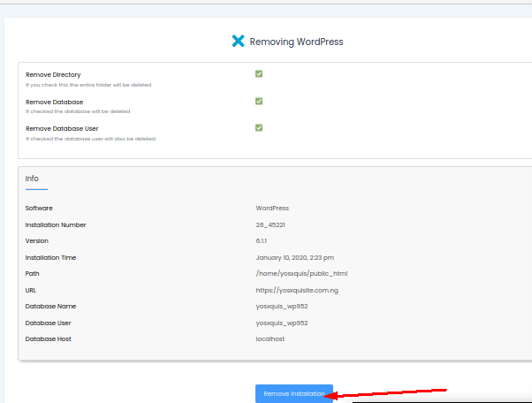Click the Remove Database User label text

[x=62, y=128]
